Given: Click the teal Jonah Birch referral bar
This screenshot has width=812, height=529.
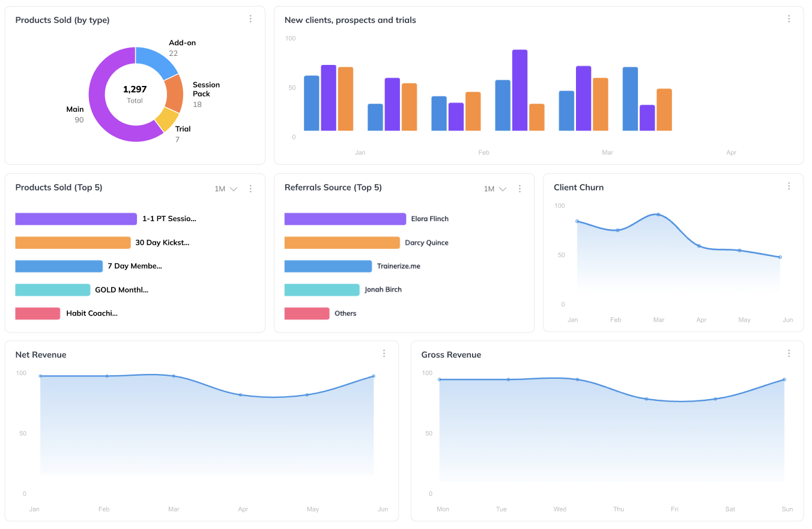Looking at the screenshot, I should (x=322, y=290).
